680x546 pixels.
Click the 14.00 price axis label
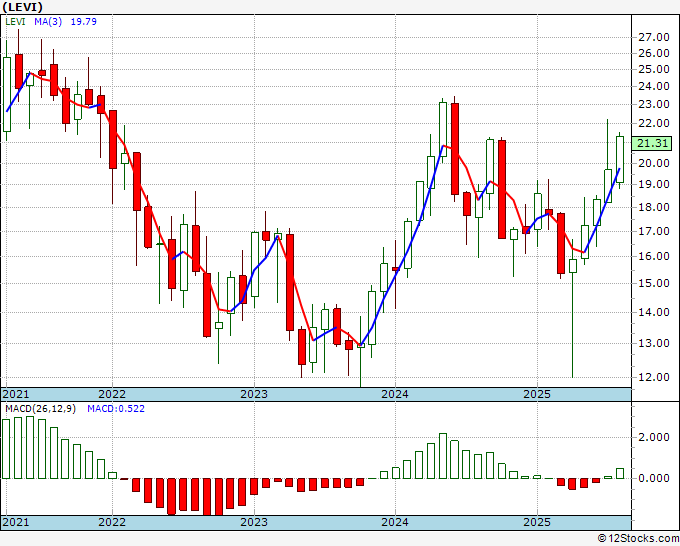[654, 312]
